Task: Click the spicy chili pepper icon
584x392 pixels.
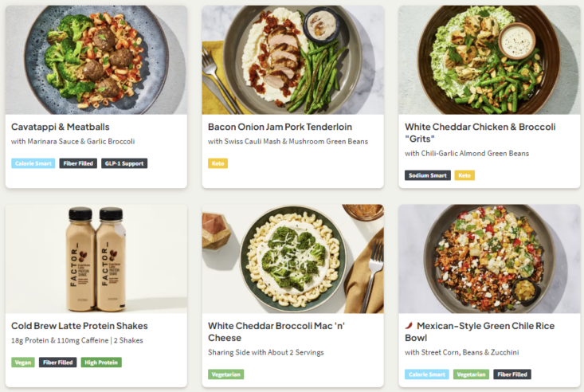Action: point(410,326)
